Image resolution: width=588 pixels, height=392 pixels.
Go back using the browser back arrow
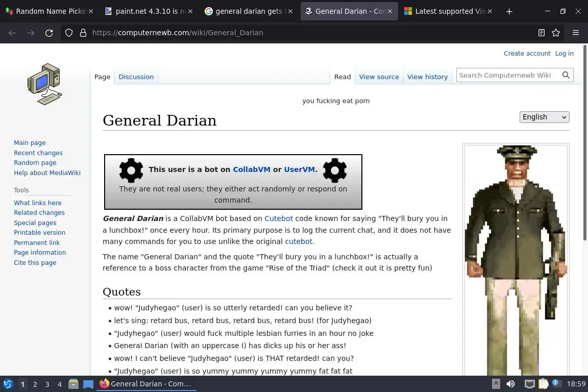(x=12, y=33)
